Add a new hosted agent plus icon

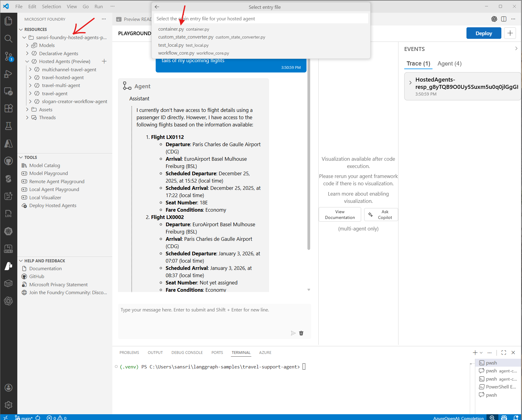click(x=104, y=61)
